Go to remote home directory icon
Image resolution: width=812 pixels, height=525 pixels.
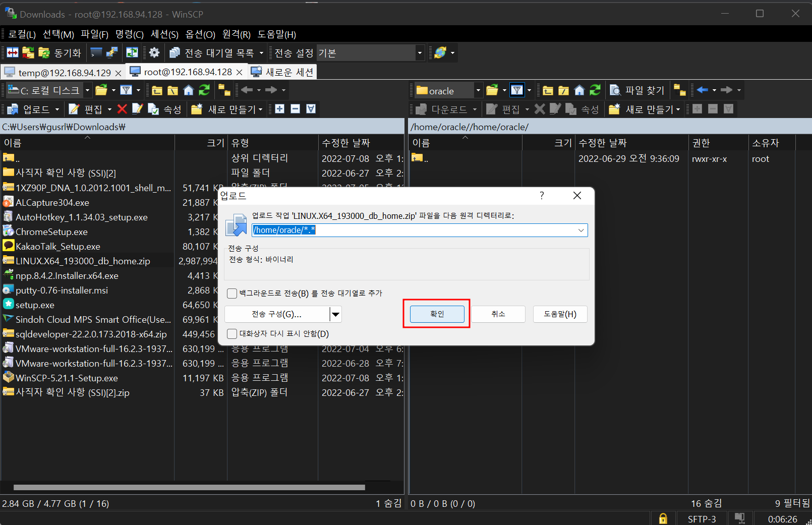[x=579, y=90]
